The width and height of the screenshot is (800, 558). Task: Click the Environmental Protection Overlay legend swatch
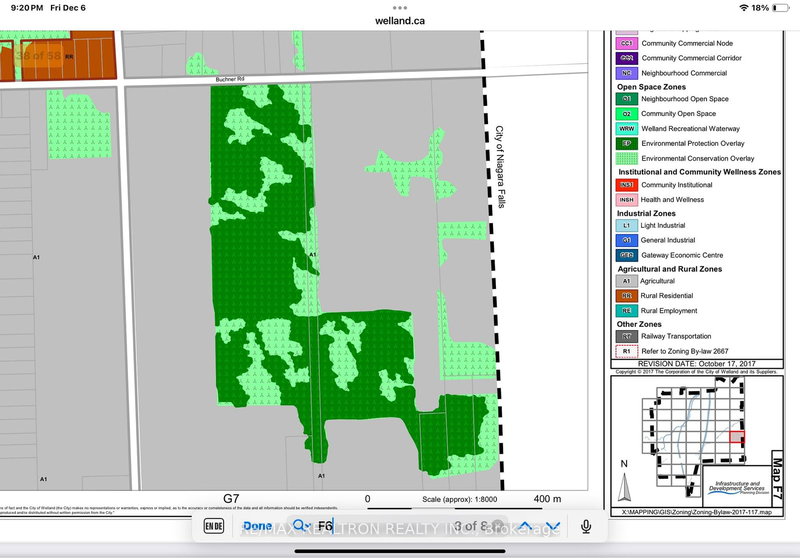[626, 143]
